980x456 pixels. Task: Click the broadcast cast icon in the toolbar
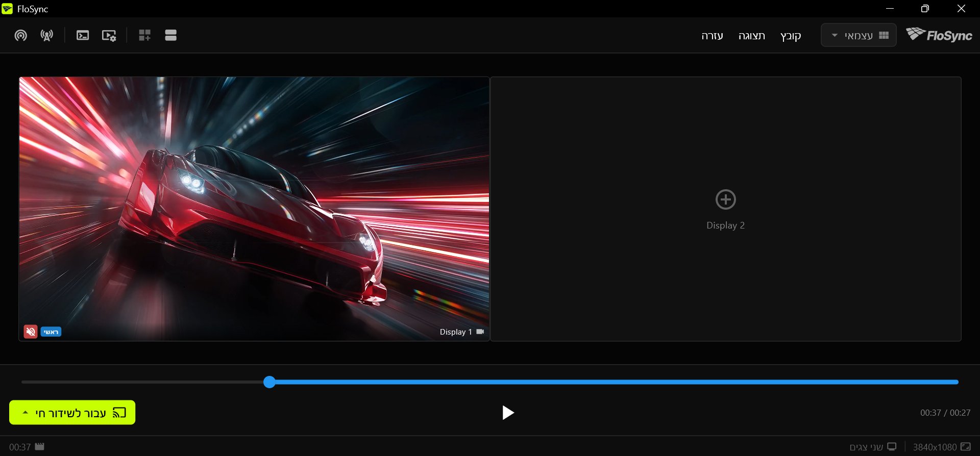tap(20, 35)
